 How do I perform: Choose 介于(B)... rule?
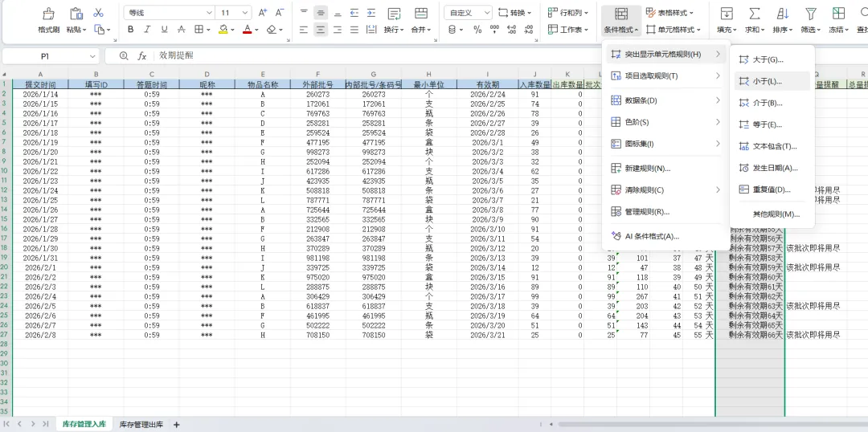772,103
